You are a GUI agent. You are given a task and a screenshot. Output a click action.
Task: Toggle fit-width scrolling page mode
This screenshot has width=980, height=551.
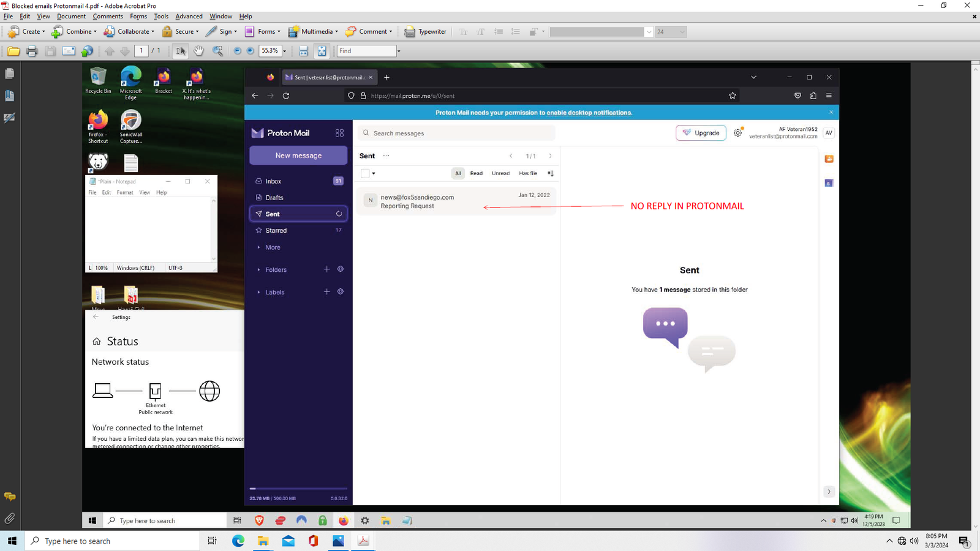click(303, 51)
